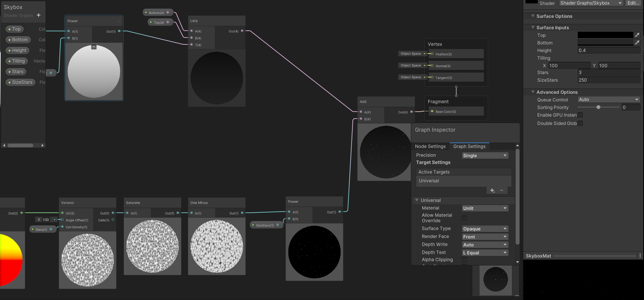644x300 pixels.
Task: Switch to Graph Settings tab
Action: [x=469, y=147]
